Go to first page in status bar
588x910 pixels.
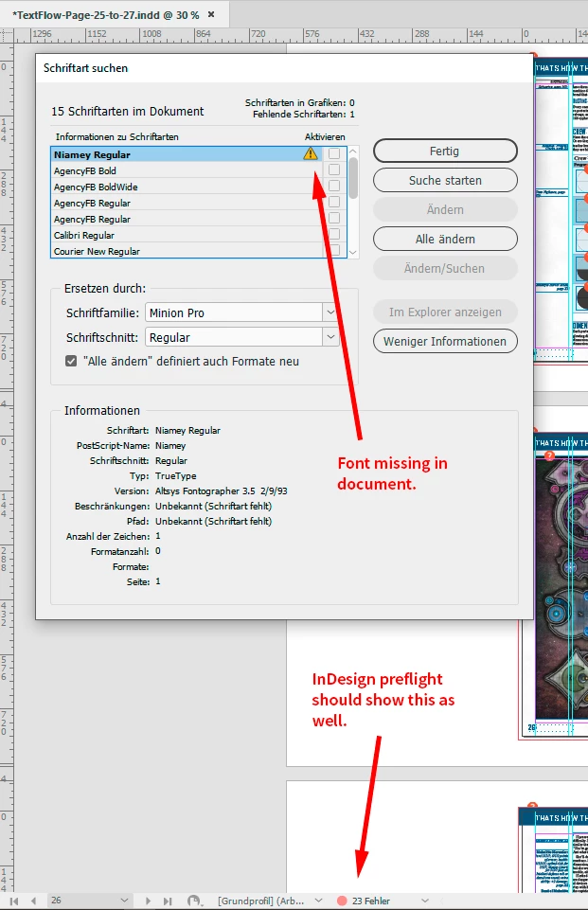(14, 901)
